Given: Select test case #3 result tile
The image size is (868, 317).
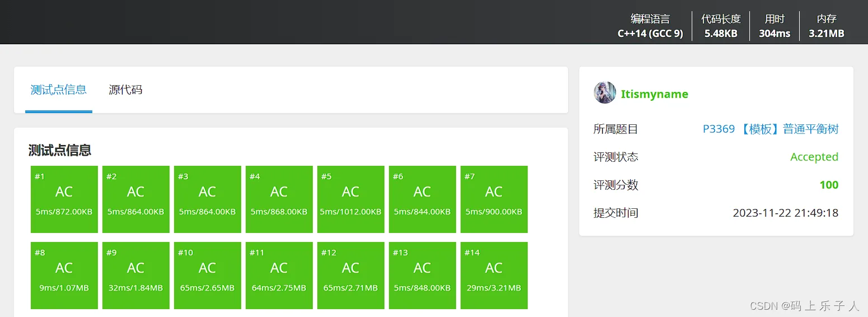Looking at the screenshot, I should 208,199.
